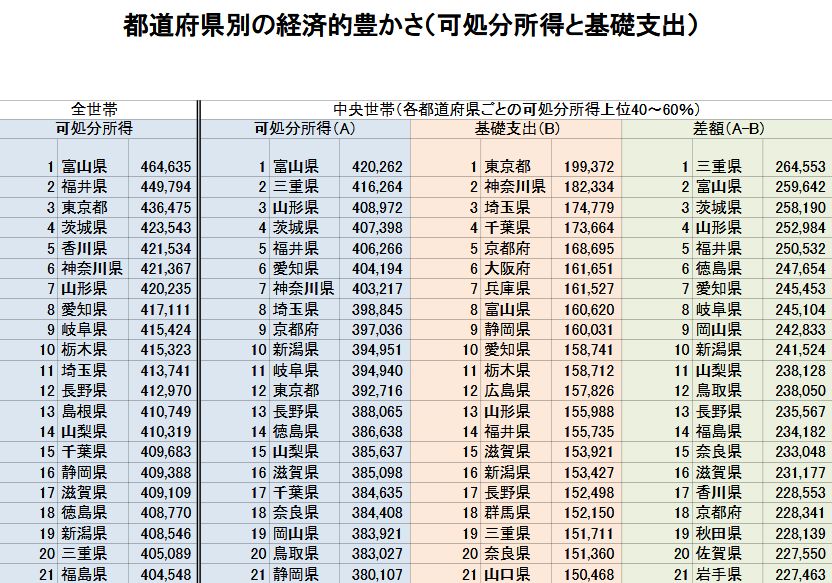Click the value 174,779 for 埼玉県
The image size is (832, 583).
tap(589, 207)
